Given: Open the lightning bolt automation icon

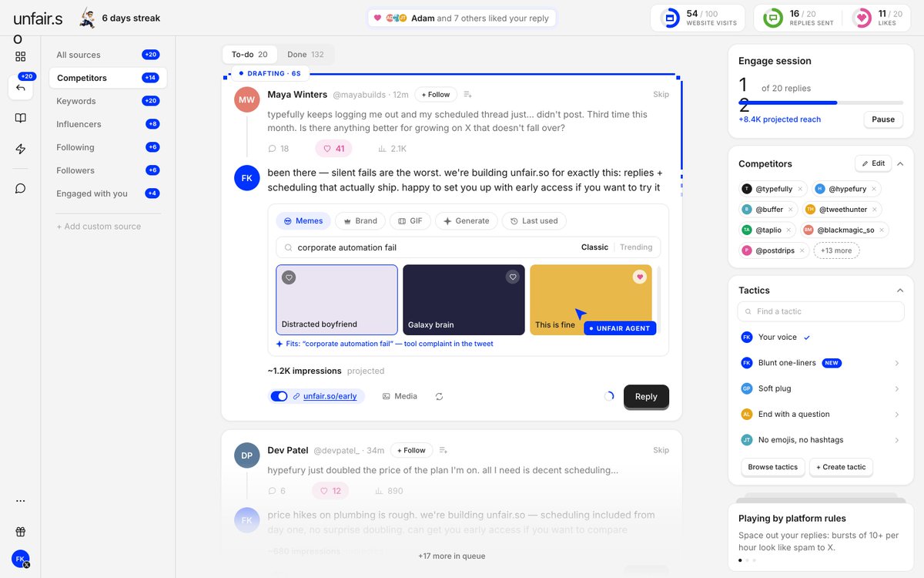Looking at the screenshot, I should [21, 149].
